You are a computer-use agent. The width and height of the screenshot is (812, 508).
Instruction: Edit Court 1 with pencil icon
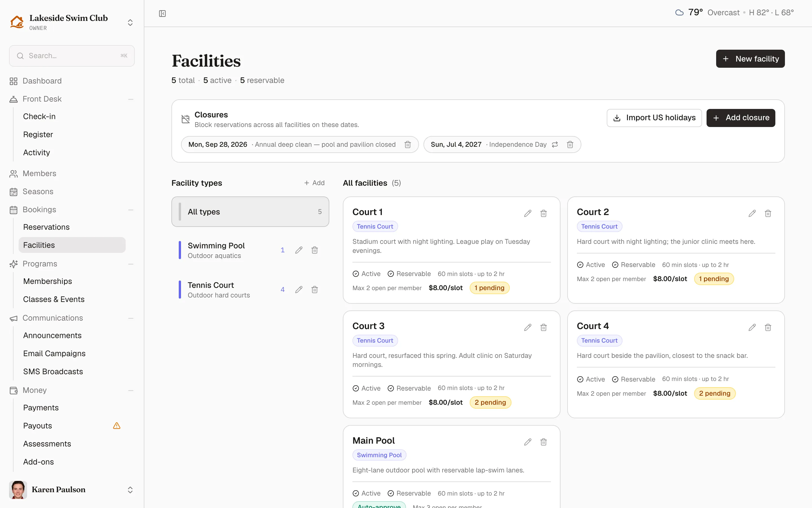(528, 213)
